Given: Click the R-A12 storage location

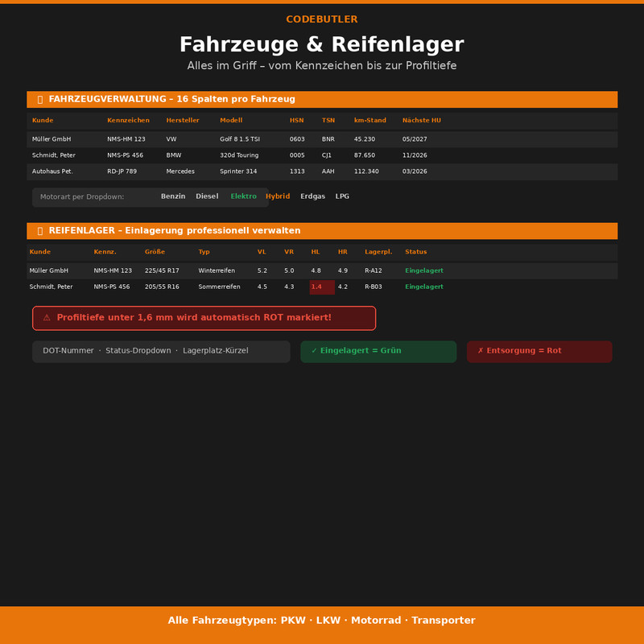Looking at the screenshot, I should coord(374,270).
